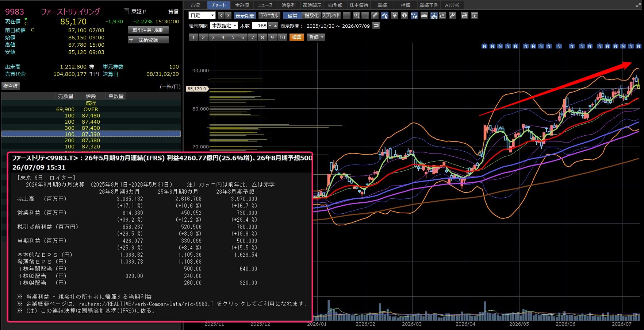Click the 87,380 ask price

coord(91,140)
